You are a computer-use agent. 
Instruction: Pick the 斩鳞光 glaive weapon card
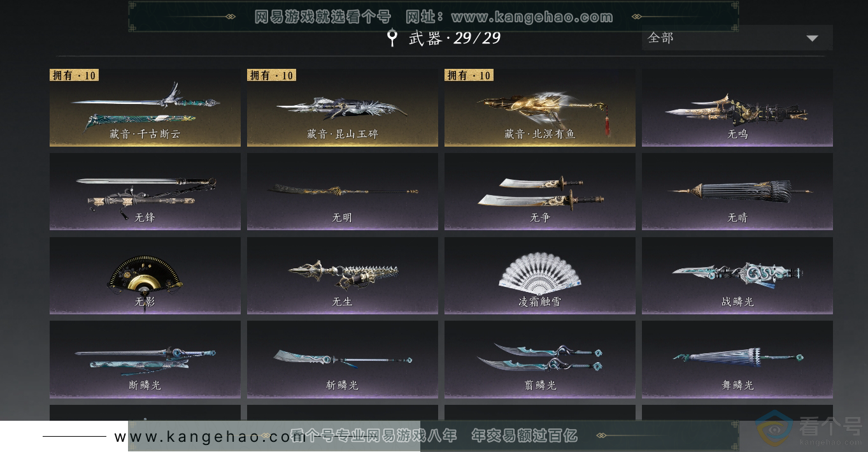[343, 360]
